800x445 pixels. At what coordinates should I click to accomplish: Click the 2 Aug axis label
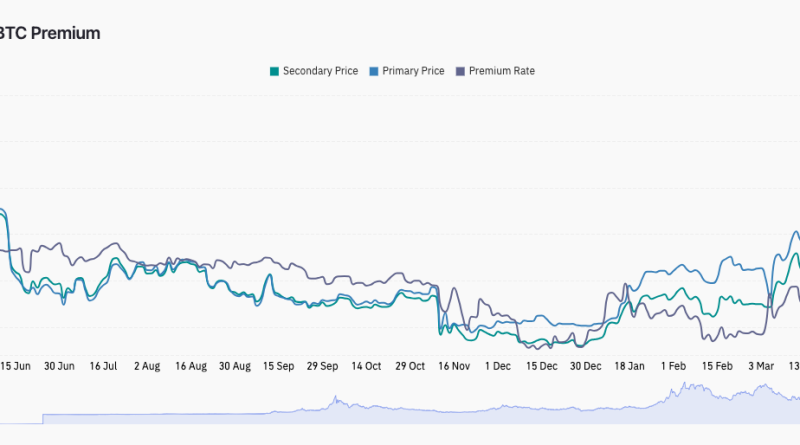point(147,366)
